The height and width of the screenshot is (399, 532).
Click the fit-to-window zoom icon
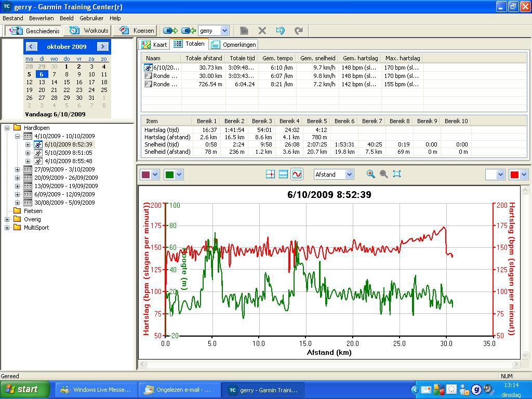[397, 174]
